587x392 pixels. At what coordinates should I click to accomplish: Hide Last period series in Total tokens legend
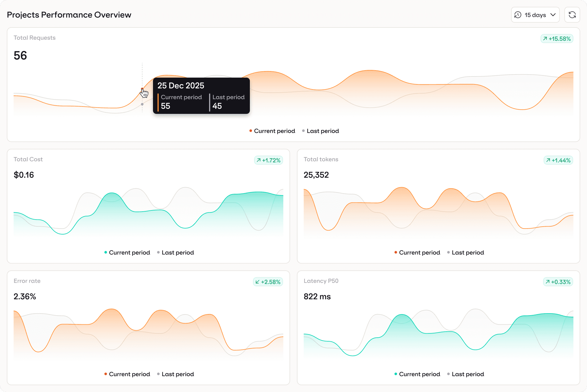coord(465,252)
